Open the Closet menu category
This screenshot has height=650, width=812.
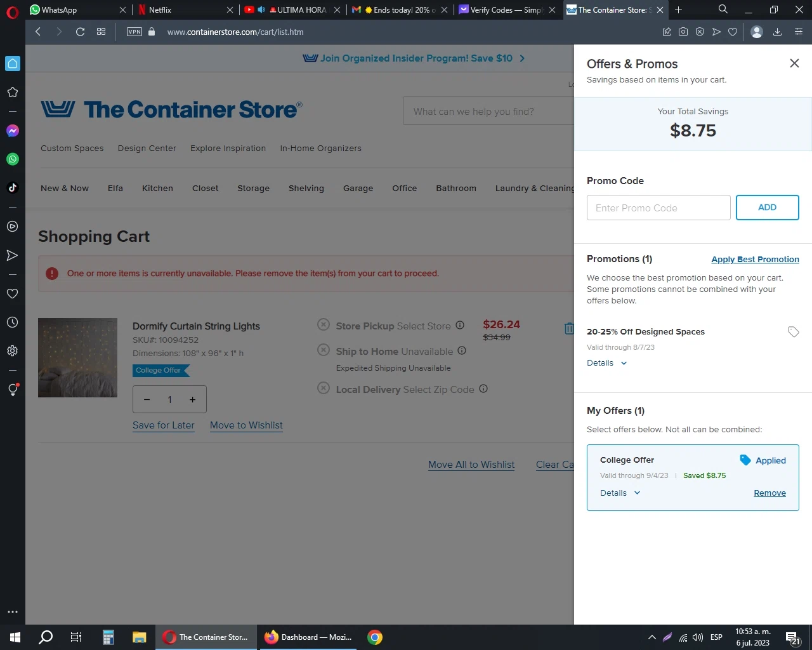click(x=206, y=189)
